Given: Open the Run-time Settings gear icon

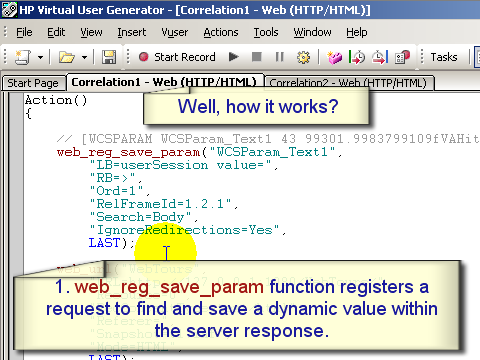Looking at the screenshot, I should click(303, 57).
